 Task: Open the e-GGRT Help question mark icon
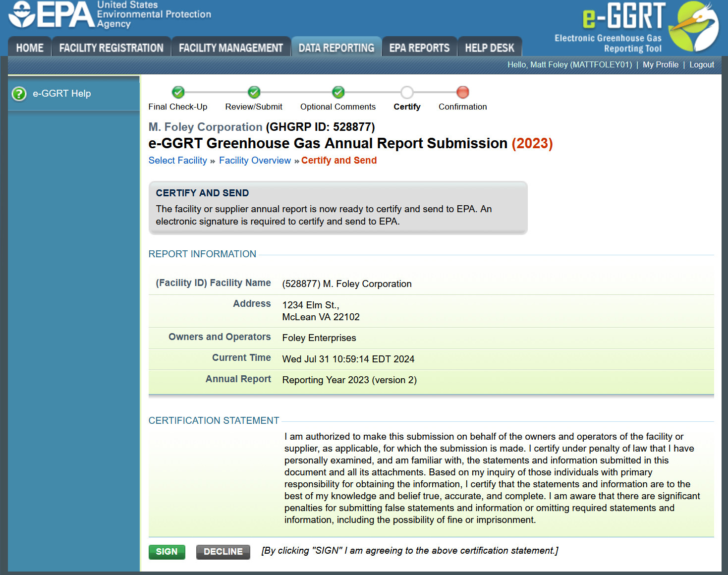(19, 94)
